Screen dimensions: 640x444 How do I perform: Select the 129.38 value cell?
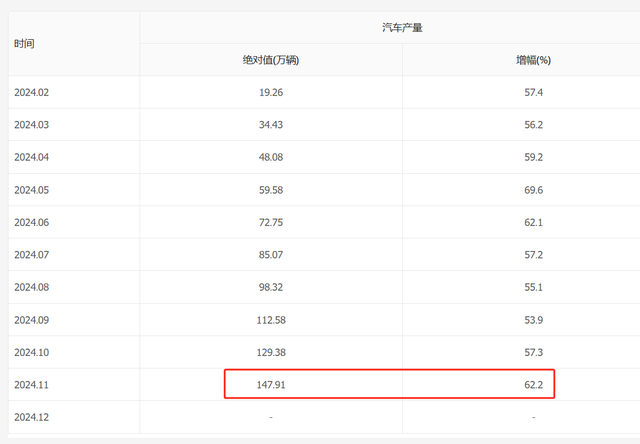click(x=271, y=352)
